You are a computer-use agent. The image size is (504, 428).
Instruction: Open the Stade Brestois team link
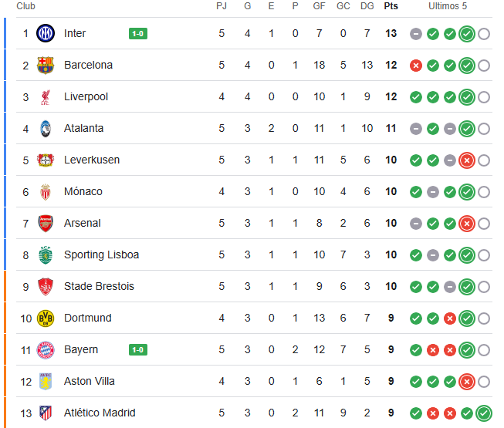coord(99,286)
